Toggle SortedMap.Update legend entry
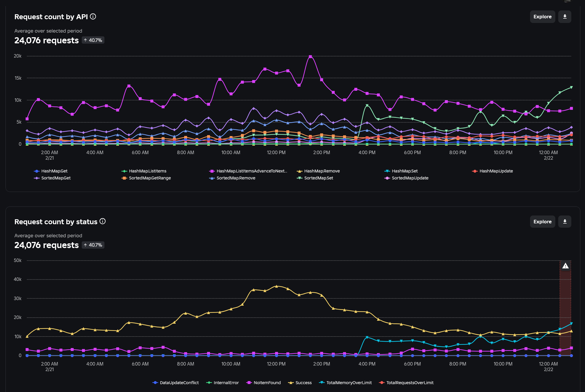 pos(406,178)
